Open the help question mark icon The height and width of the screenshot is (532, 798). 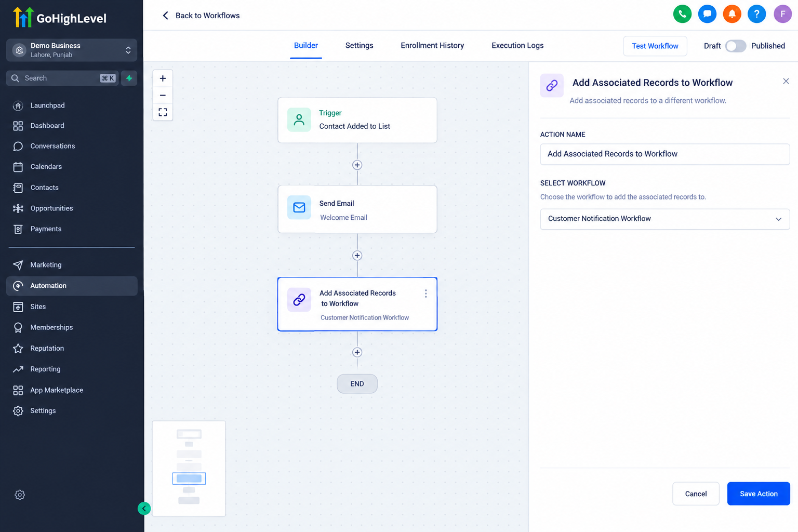(x=756, y=14)
